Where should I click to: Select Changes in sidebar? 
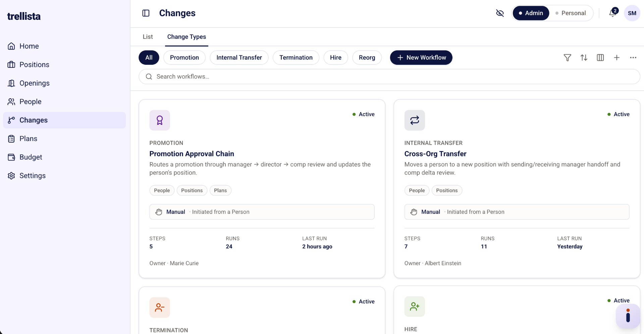point(64,120)
